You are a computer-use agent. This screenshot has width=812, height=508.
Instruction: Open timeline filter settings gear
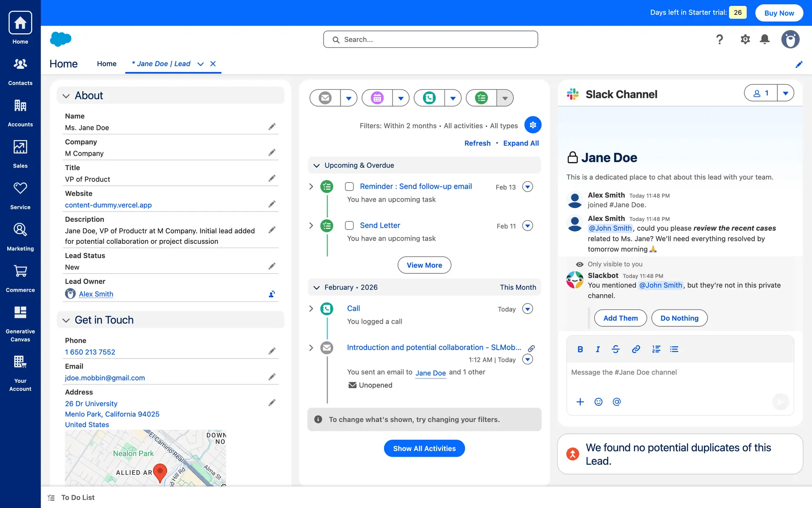tap(532, 125)
